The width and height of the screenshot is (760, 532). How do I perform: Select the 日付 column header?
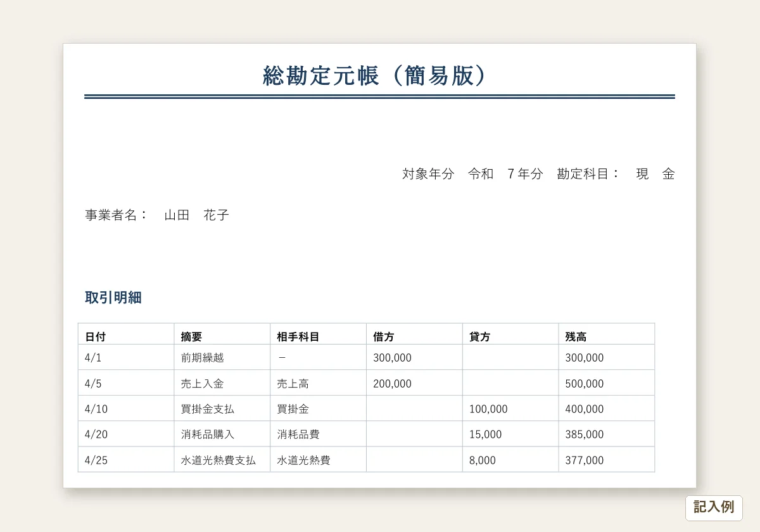tap(126, 337)
